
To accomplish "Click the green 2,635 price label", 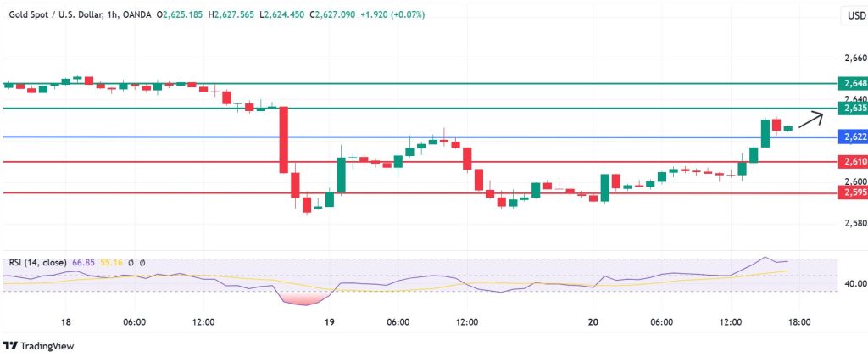I will [x=851, y=109].
